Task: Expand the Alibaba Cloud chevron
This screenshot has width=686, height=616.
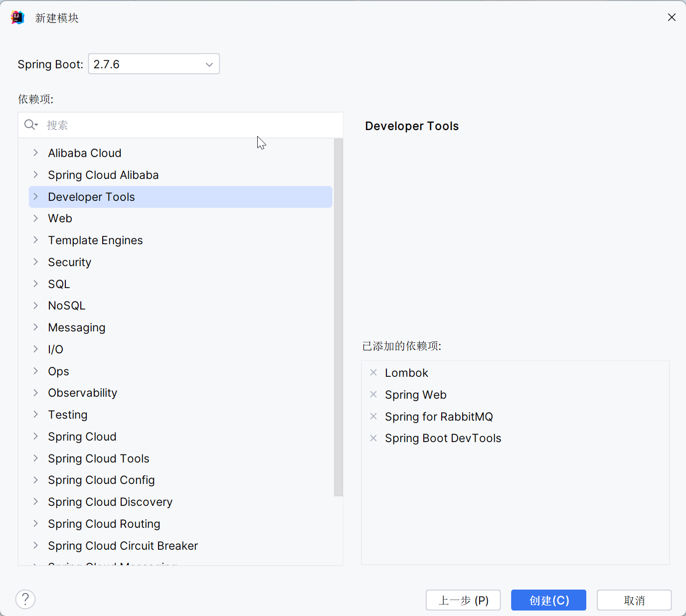Action: (x=35, y=153)
